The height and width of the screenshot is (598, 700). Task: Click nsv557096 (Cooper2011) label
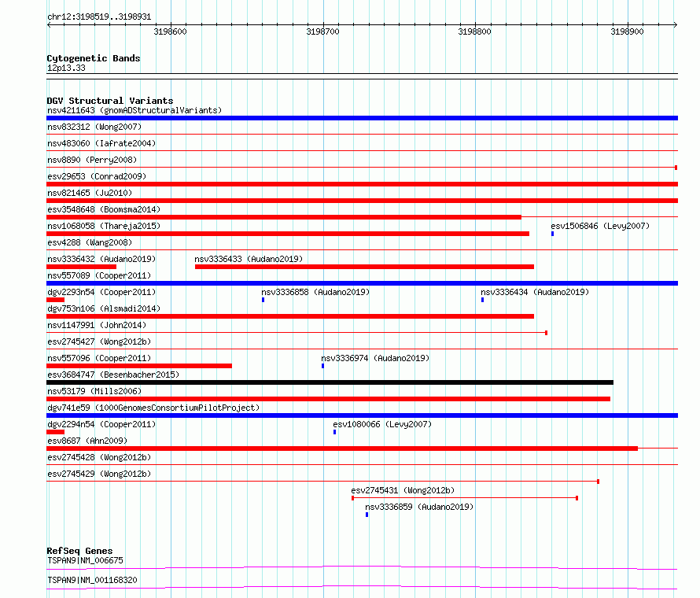click(99, 358)
